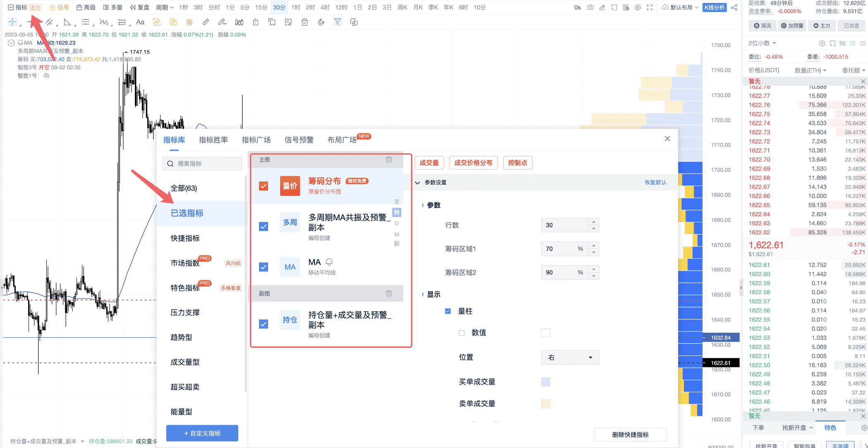
Task: Take a chart screenshot with camera icon
Action: tap(590, 7)
